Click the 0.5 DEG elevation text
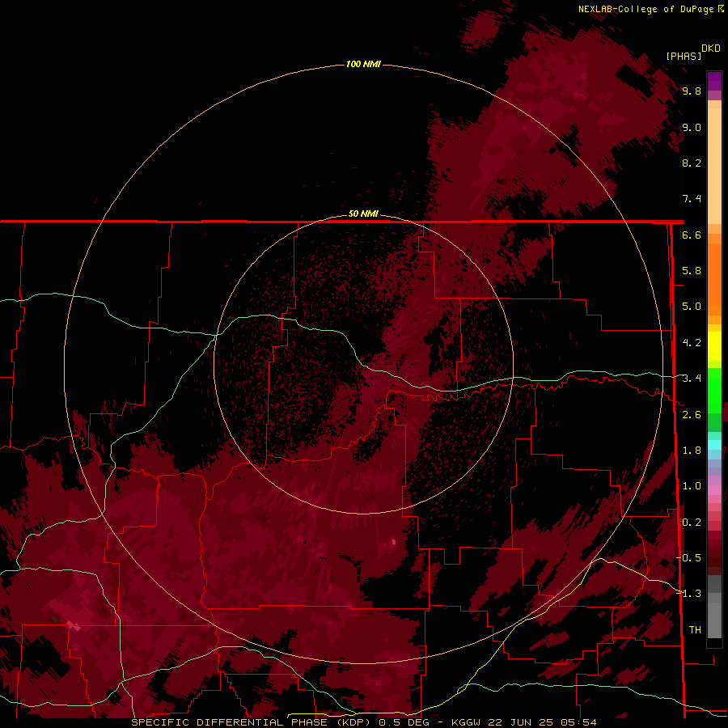 [404, 722]
